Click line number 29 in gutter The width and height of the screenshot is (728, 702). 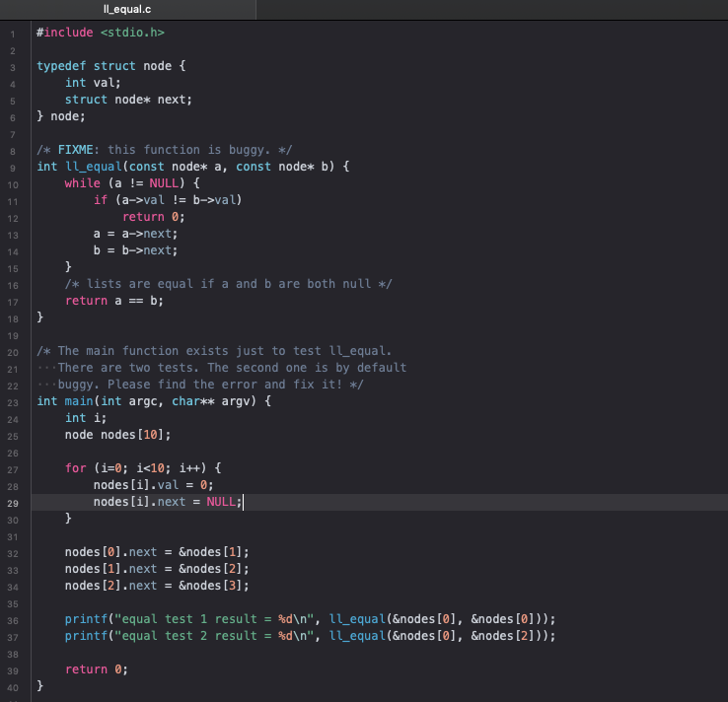coord(13,504)
